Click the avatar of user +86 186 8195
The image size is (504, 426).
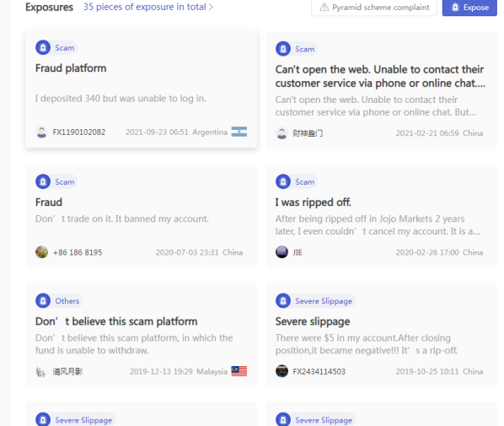pyautogui.click(x=41, y=252)
